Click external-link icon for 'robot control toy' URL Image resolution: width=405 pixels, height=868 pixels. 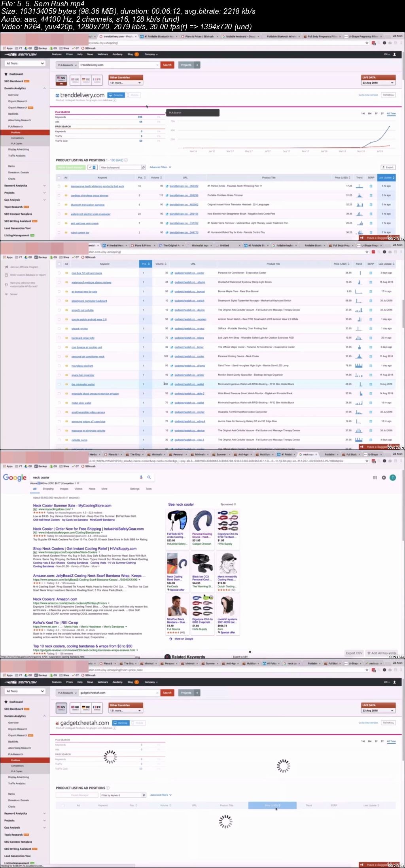pyautogui.click(x=167, y=232)
